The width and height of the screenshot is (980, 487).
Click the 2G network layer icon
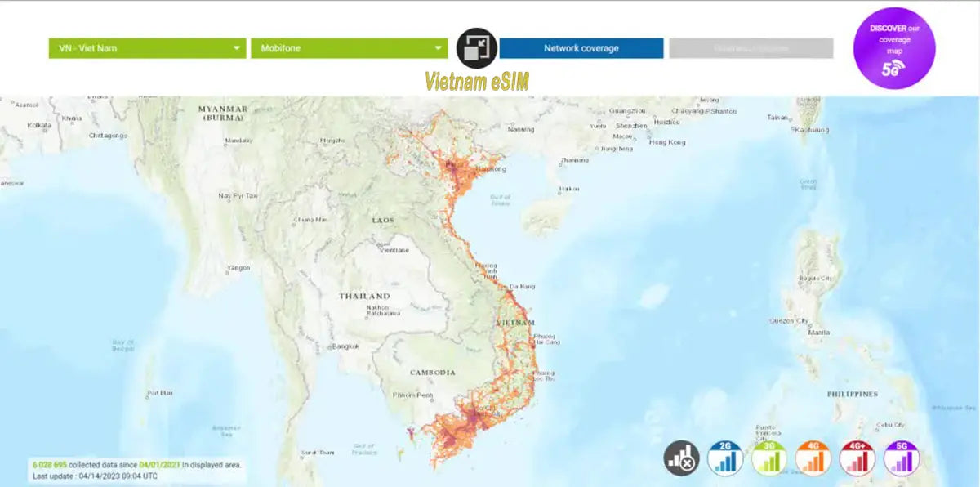725,459
